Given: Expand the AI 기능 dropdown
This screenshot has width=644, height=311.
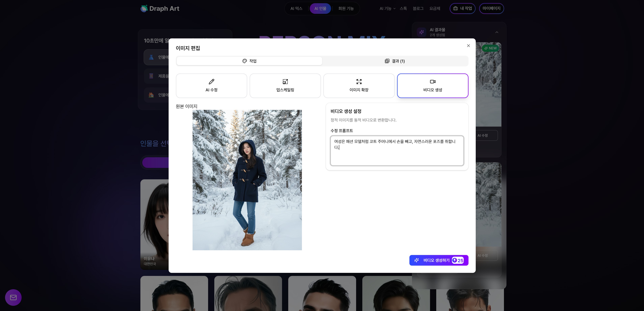Looking at the screenshot, I should 387,8.
